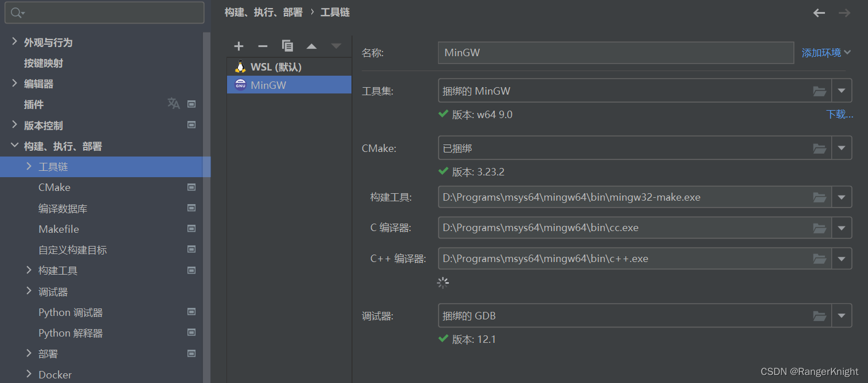Browse for the 调试器 executable
The image size is (868, 383).
click(x=819, y=315)
